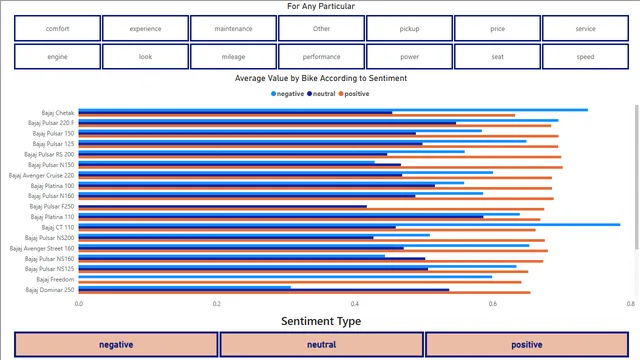Choose the service slicer tile
640x360 pixels.
pos(585,29)
